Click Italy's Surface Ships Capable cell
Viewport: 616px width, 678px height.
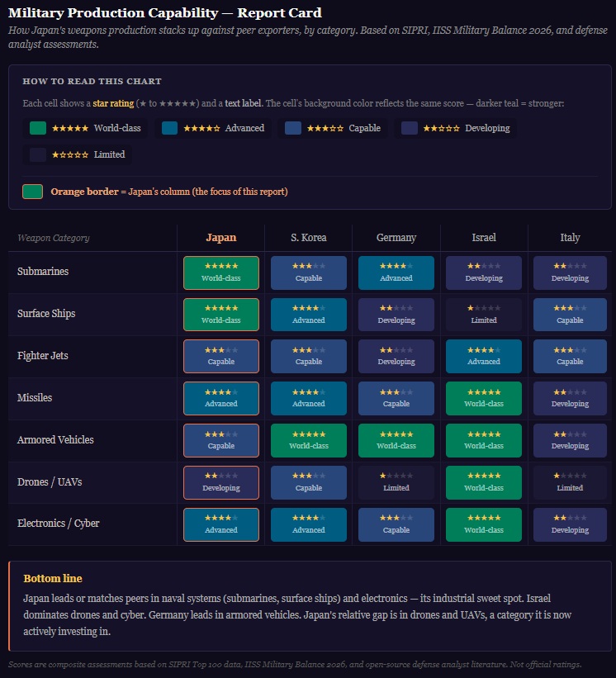pyautogui.click(x=570, y=315)
